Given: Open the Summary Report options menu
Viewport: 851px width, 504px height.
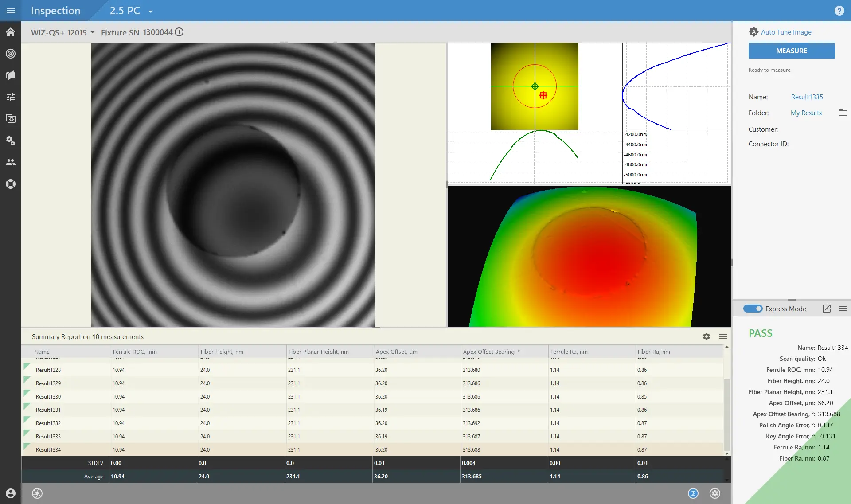Looking at the screenshot, I should pyautogui.click(x=723, y=336).
